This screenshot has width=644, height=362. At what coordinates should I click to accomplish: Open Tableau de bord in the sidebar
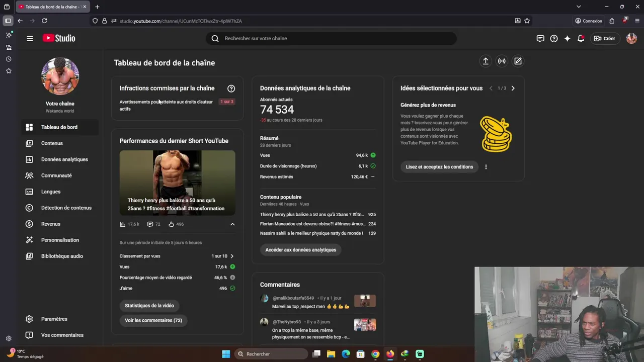tap(60, 127)
